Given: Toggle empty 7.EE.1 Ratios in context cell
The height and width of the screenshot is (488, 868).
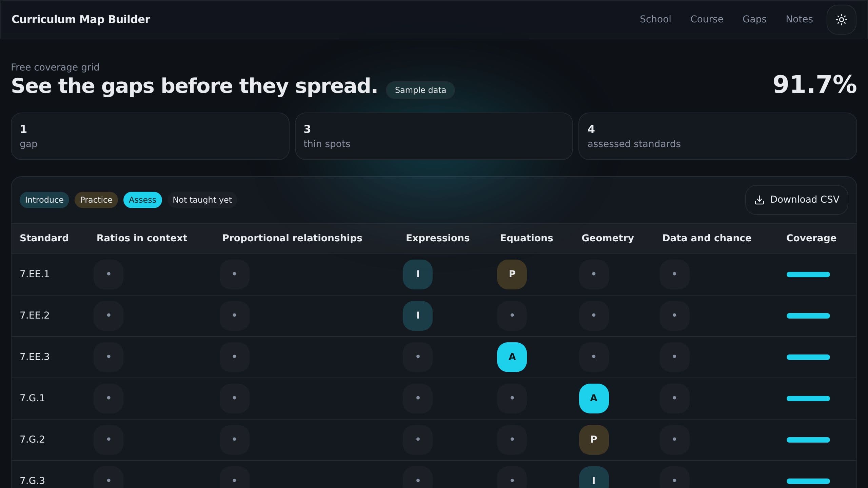Looking at the screenshot, I should pyautogui.click(x=108, y=274).
